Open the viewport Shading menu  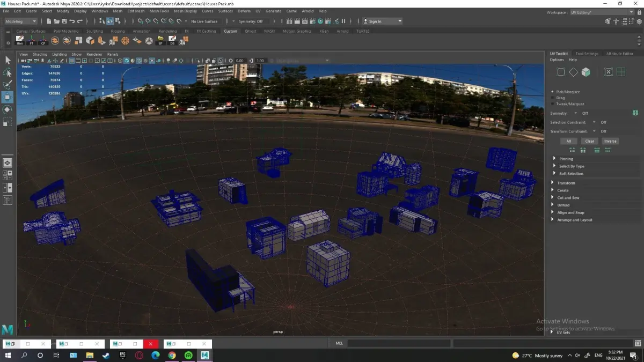click(x=40, y=54)
